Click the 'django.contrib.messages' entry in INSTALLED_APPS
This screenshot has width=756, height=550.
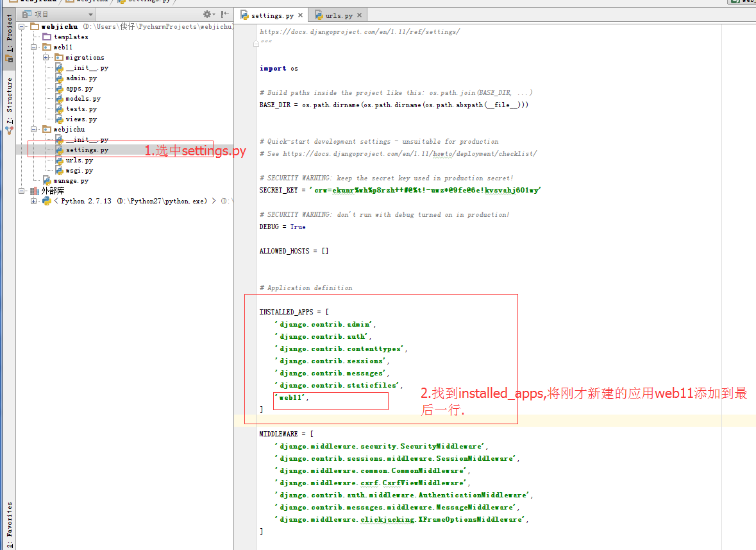coord(332,374)
